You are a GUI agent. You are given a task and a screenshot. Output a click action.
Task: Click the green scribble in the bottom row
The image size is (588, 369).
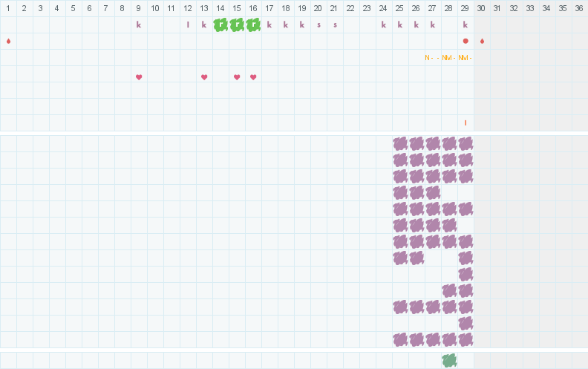point(449,360)
